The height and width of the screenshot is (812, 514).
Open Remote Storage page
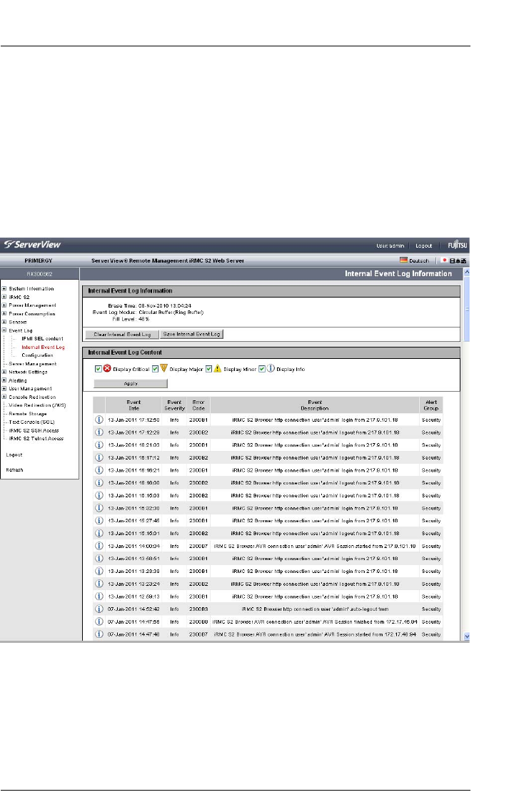(28, 414)
